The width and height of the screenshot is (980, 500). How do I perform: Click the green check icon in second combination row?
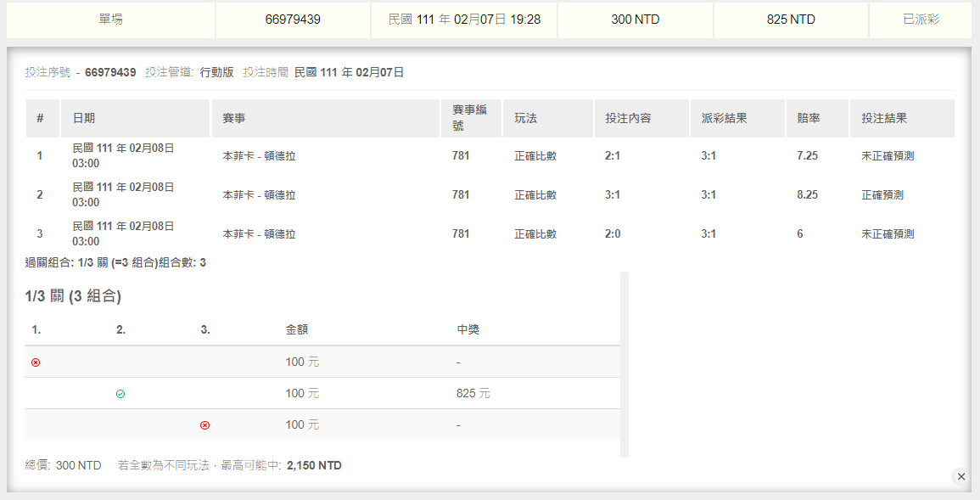120,394
